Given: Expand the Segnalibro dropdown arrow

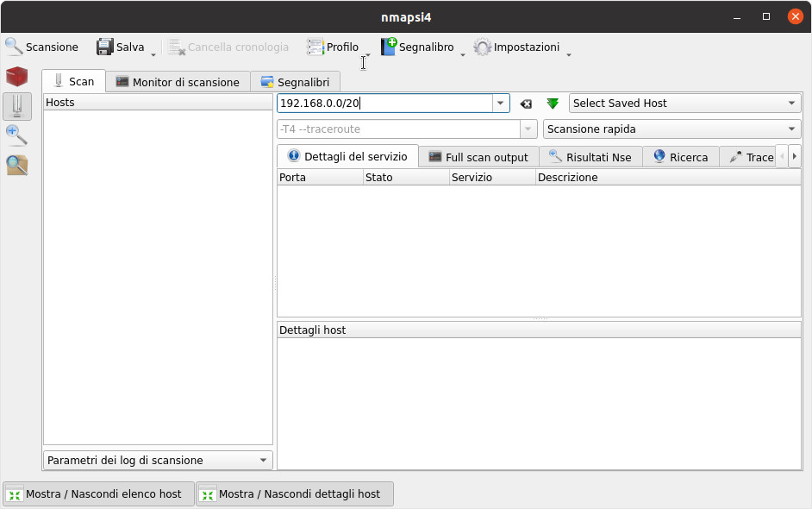Looking at the screenshot, I should pos(463,53).
